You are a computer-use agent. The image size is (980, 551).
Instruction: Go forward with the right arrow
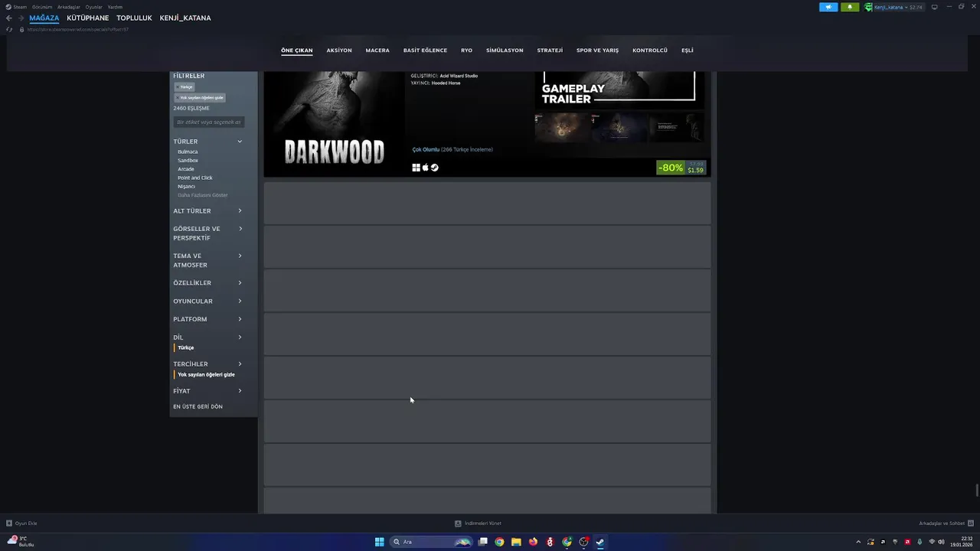coord(21,18)
